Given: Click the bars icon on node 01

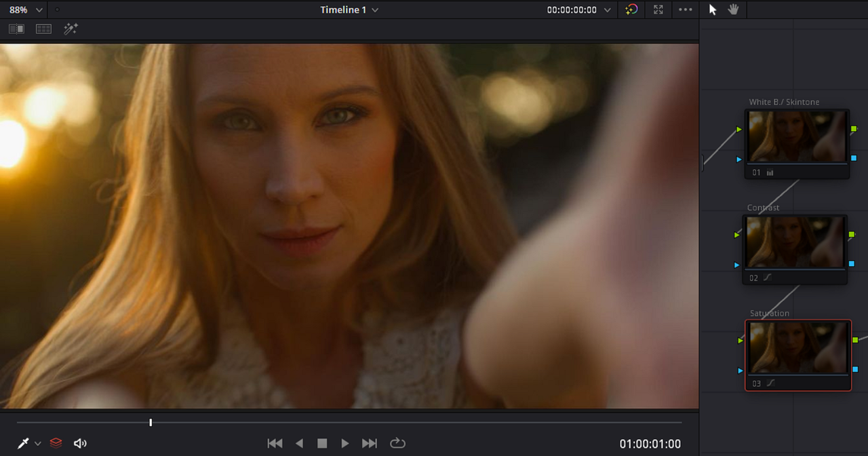Looking at the screenshot, I should [x=770, y=173].
